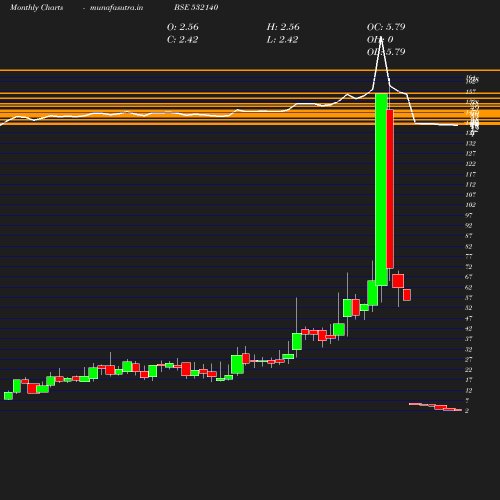Click the 102 price axis label
500x500 pixels.
(470, 205)
